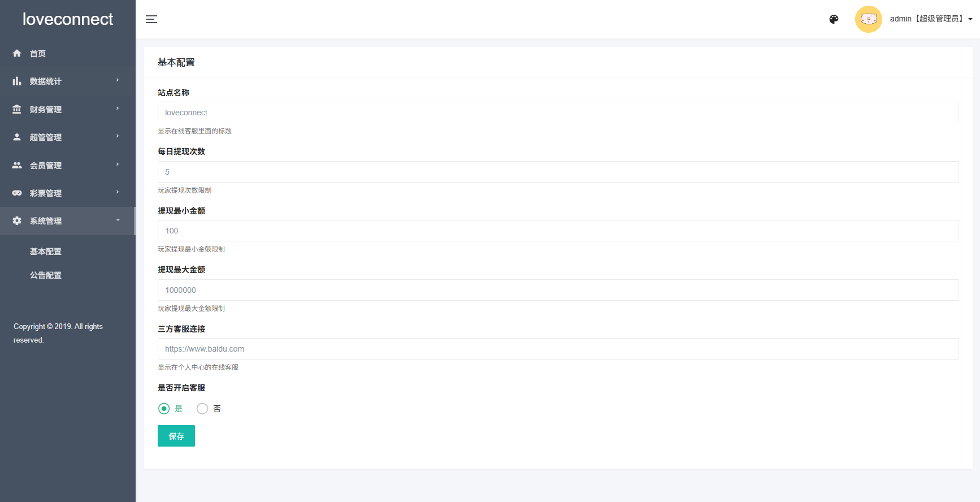
Task: Click the bank icon for 财务管理
Action: click(17, 109)
